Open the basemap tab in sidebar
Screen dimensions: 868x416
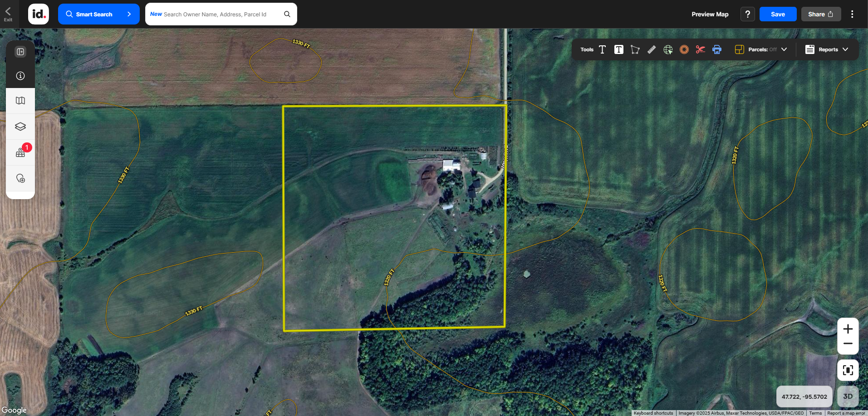point(20,101)
